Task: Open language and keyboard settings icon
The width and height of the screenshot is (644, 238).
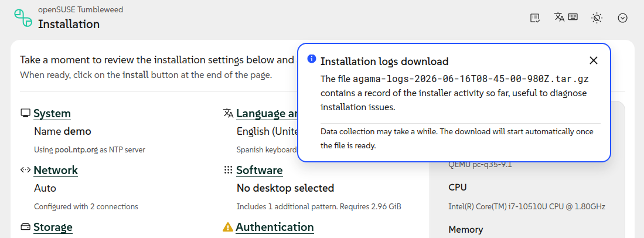Action: (566, 17)
